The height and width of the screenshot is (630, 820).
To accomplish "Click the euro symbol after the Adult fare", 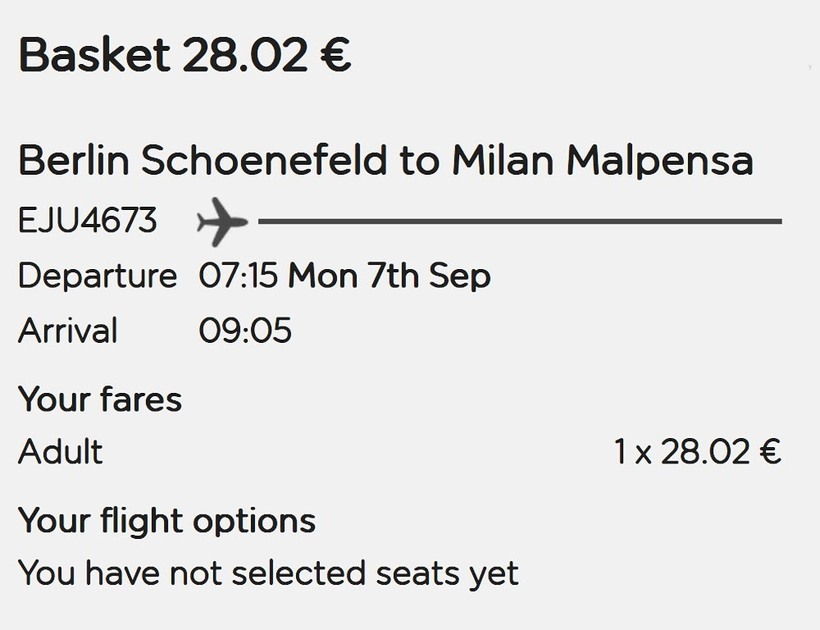I will 770,452.
